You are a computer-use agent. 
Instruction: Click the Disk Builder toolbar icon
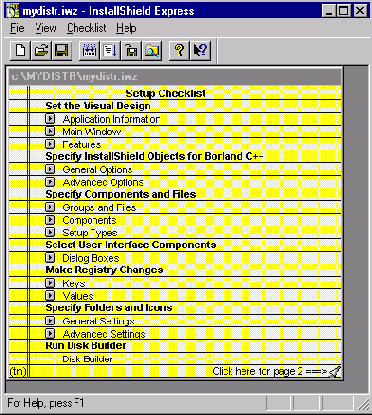131,51
